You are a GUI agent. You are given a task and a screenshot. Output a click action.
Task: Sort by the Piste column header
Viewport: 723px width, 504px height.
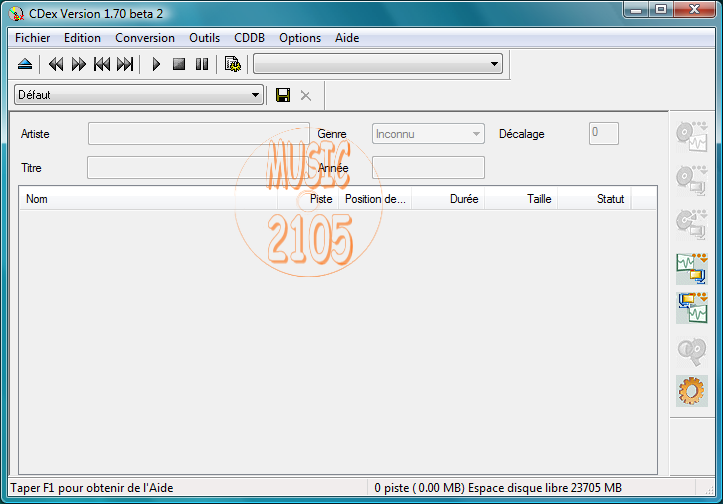(x=308, y=199)
